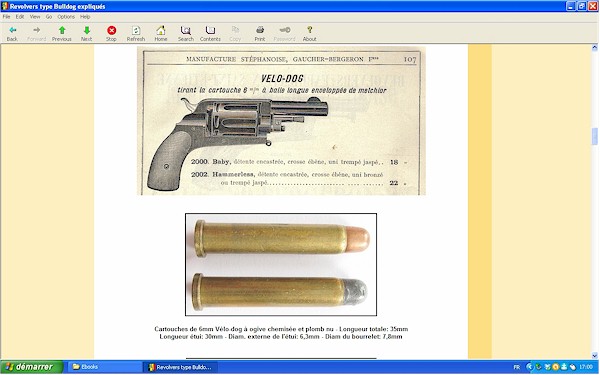Screen dimensions: 600x375
Task: Switch to the Ebooks taskbar window
Action: pyautogui.click(x=103, y=367)
